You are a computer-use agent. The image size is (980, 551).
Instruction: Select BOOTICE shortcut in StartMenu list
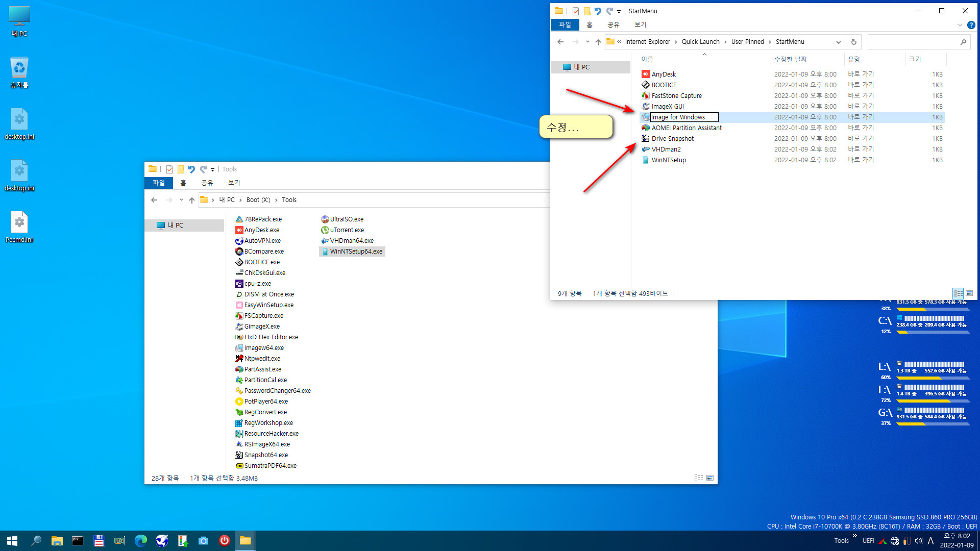664,85
